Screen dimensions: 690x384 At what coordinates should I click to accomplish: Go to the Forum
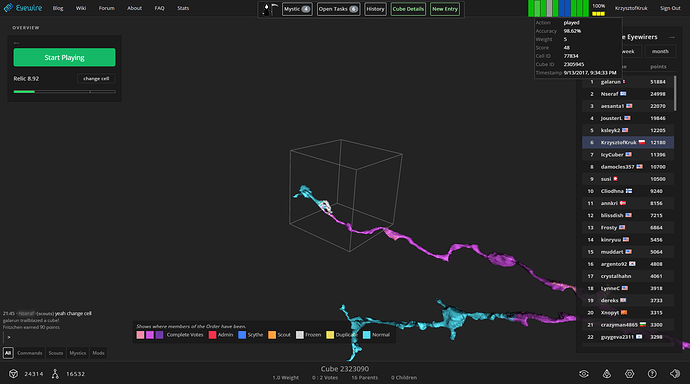[x=106, y=8]
